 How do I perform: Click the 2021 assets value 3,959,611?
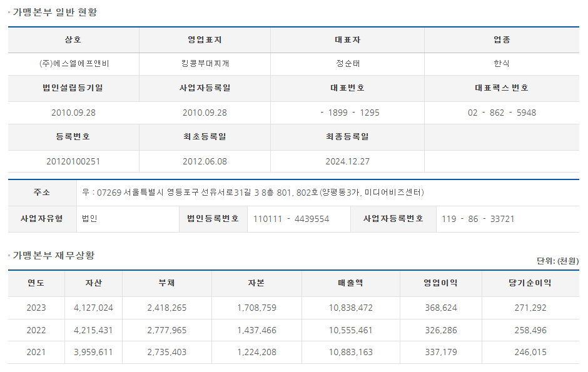click(x=93, y=352)
